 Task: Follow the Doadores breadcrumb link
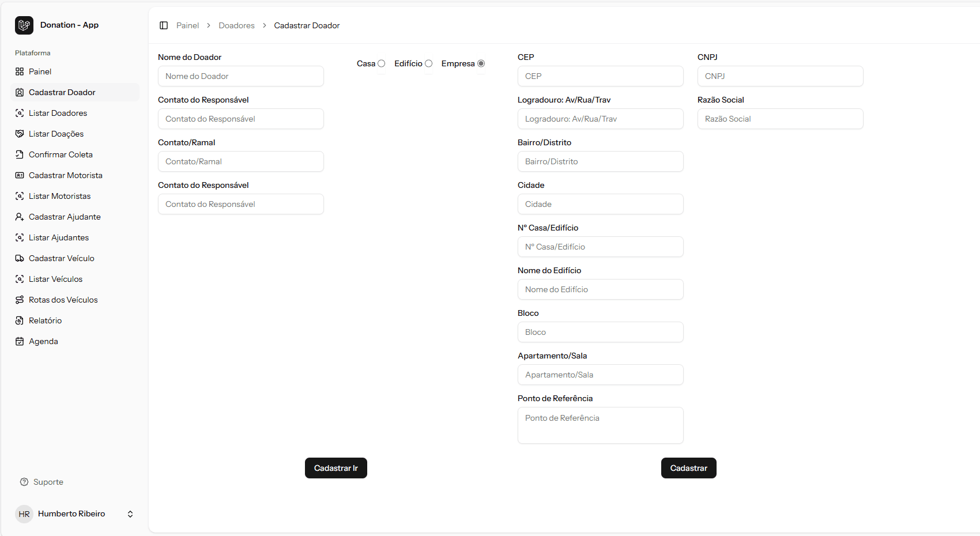click(x=236, y=25)
